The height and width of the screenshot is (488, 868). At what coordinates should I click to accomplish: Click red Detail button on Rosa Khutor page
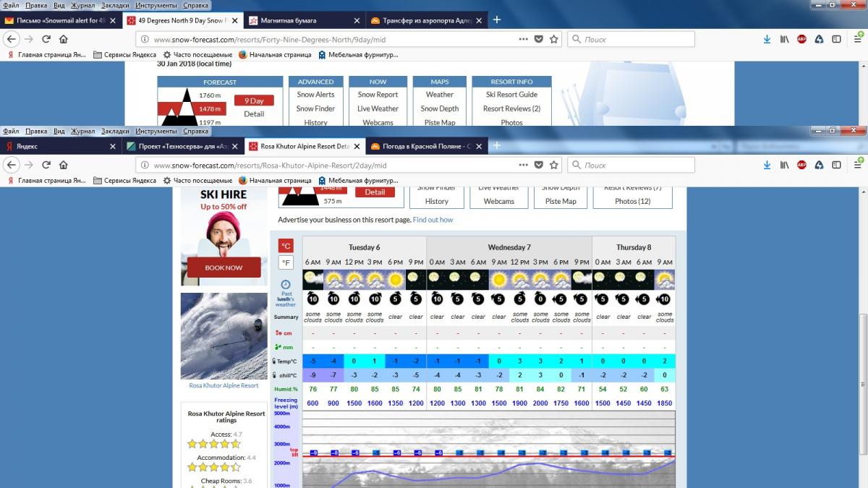pyautogui.click(x=375, y=192)
